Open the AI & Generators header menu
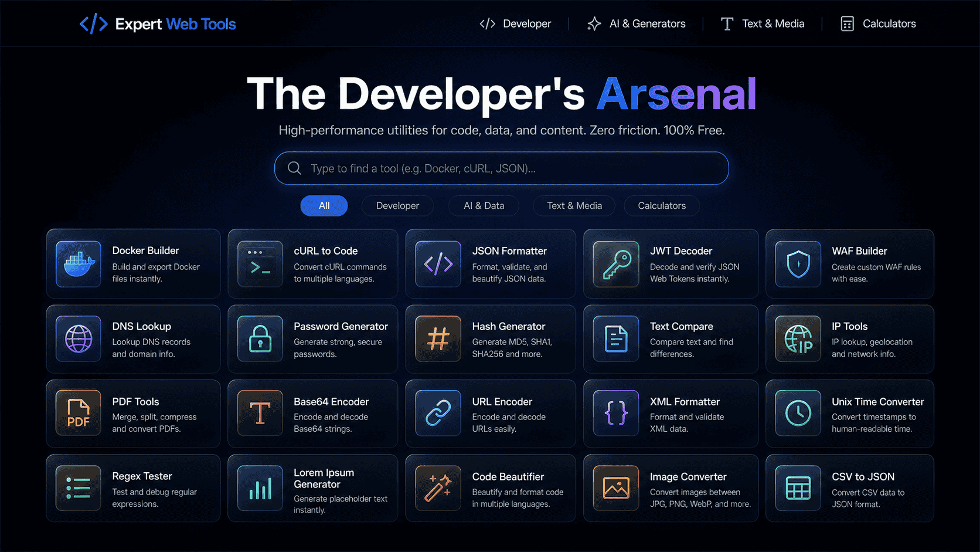Image resolution: width=980 pixels, height=552 pixels. pos(636,23)
